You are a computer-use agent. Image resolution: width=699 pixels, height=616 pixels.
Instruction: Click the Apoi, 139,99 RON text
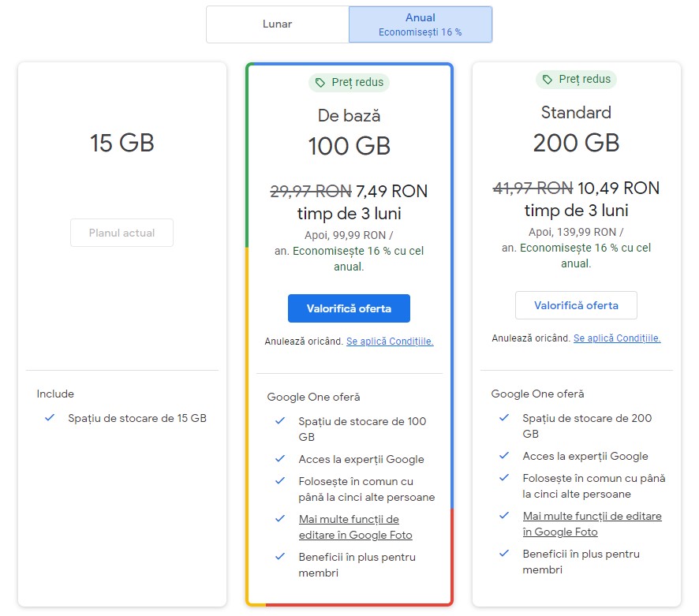(x=576, y=232)
